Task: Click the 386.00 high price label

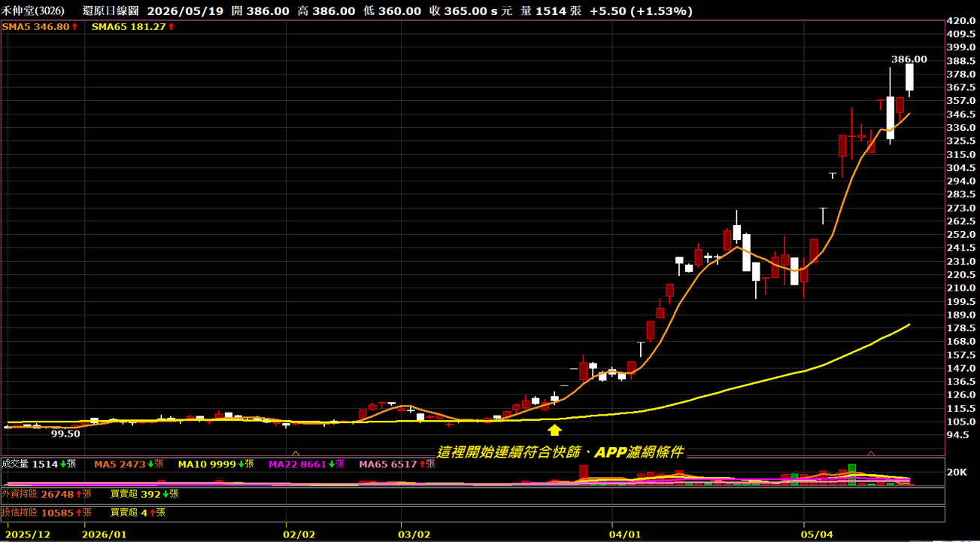Action: (909, 59)
